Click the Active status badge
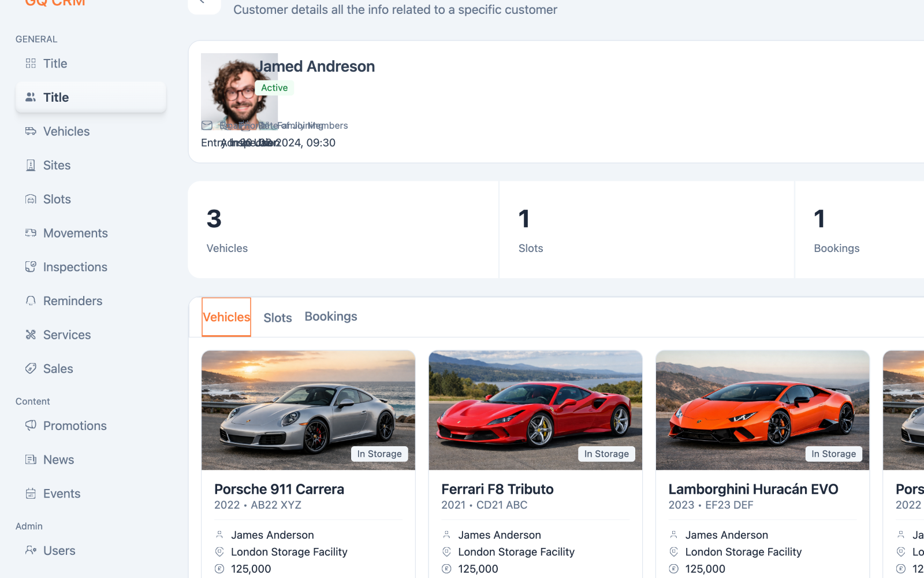 (274, 88)
